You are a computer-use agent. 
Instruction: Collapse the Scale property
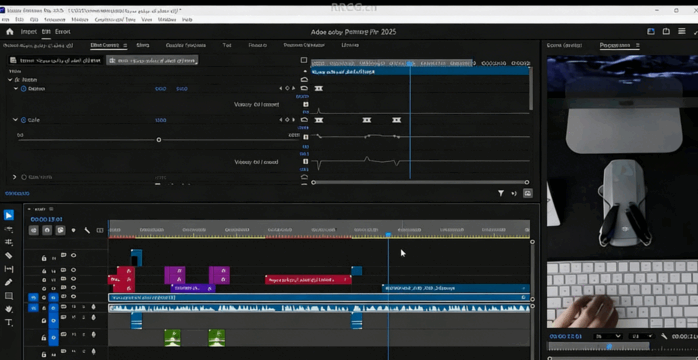(x=16, y=120)
